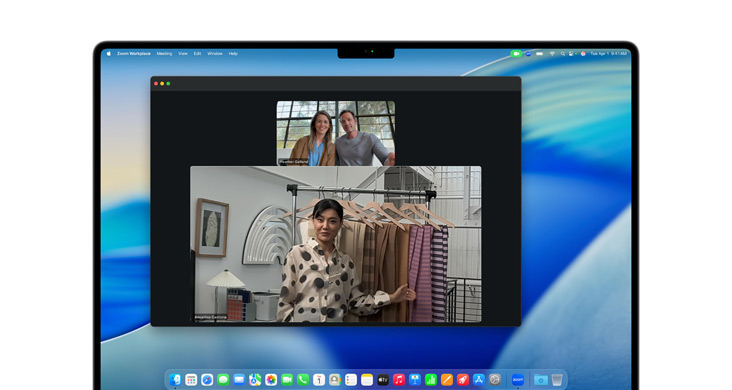This screenshot has height=390, width=732.
Task: Open the Wi-Fi menu bar icon
Action: point(552,54)
